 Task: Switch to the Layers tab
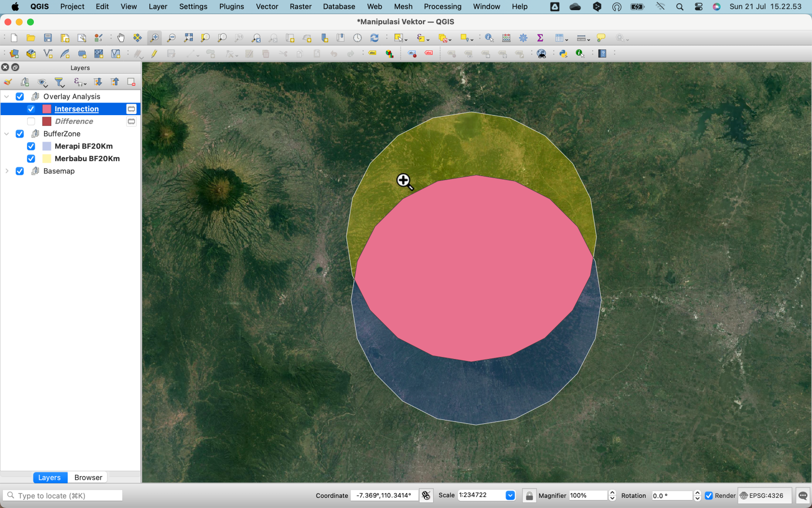(x=50, y=478)
